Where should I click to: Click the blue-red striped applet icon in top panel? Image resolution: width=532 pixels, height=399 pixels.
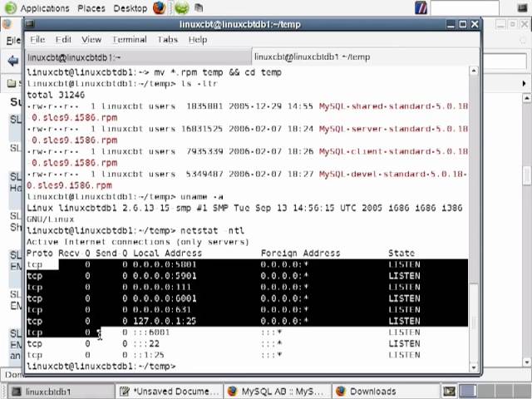[421, 7]
